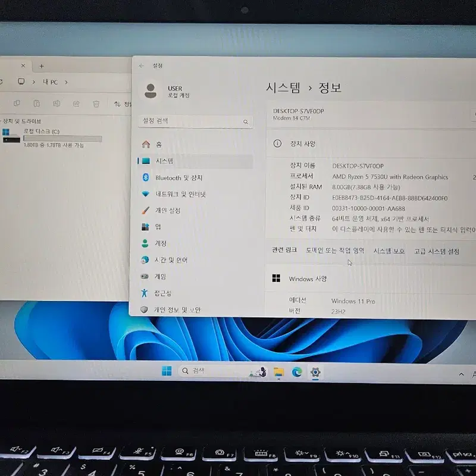Click the Windows logo beside Windows specifications

[x=276, y=278]
